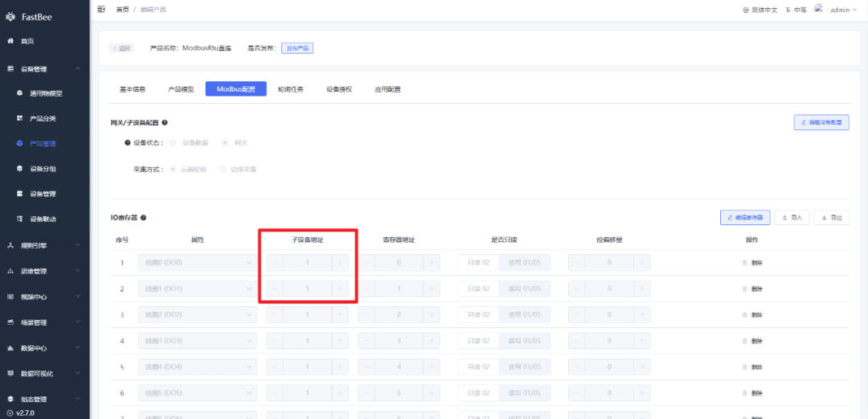Click the 首页 breadcrumb link

click(x=122, y=10)
